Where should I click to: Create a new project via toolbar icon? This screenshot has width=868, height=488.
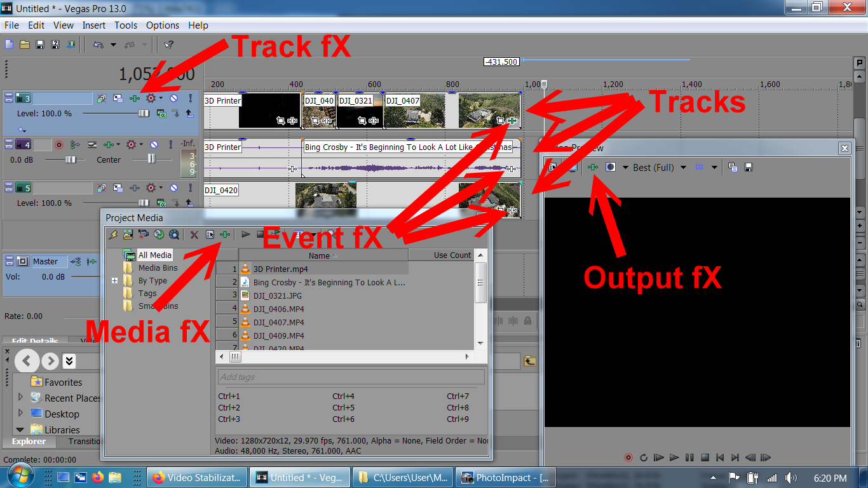pos(9,44)
